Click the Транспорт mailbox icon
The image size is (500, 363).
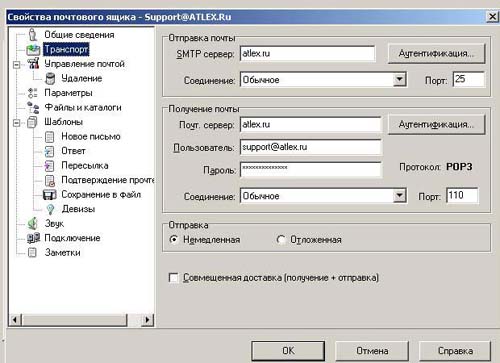click(x=33, y=50)
